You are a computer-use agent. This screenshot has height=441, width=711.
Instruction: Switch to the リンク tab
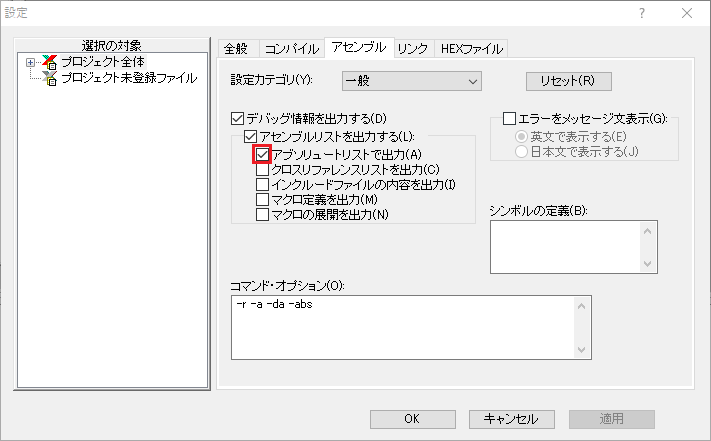point(412,48)
